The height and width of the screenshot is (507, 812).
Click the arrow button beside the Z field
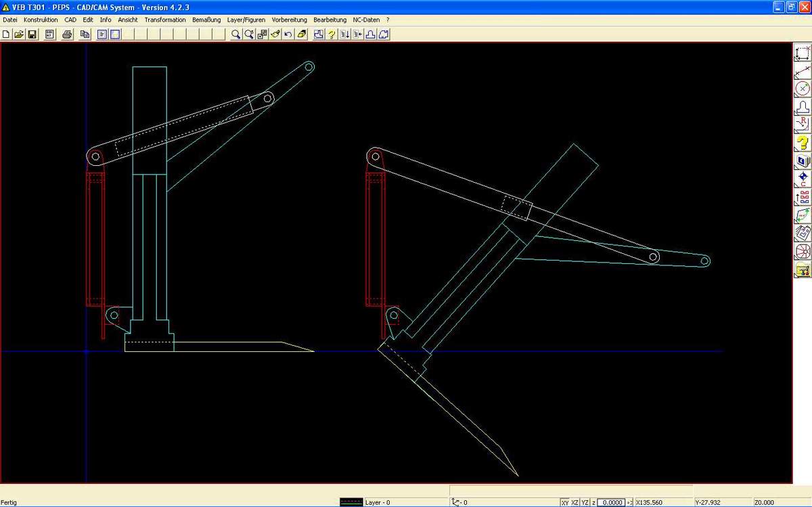coord(630,503)
